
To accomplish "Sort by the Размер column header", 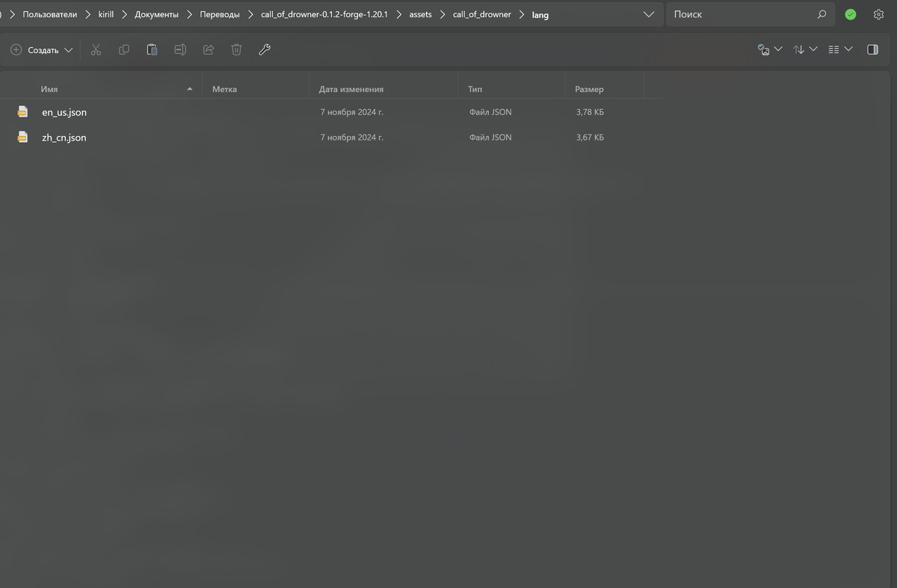I will click(589, 89).
